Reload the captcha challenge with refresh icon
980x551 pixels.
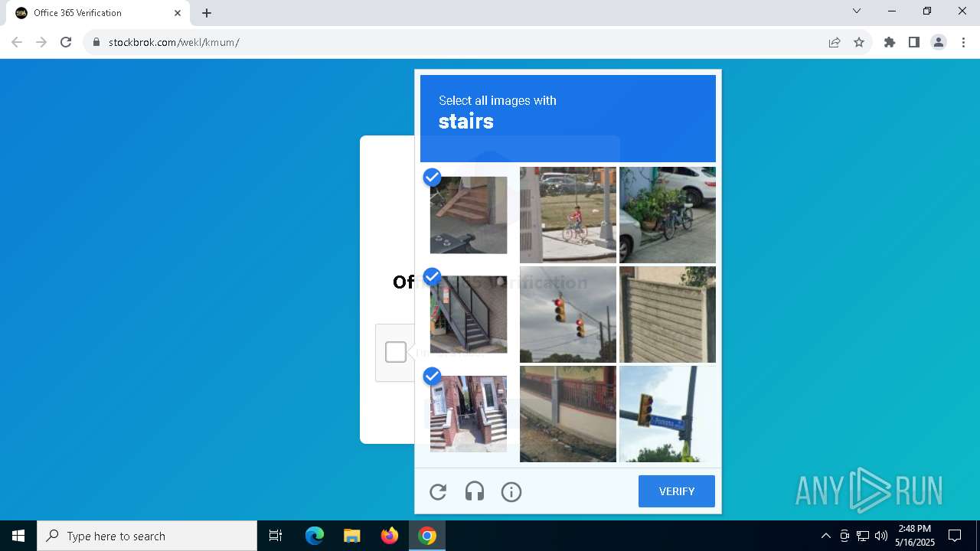coord(438,492)
